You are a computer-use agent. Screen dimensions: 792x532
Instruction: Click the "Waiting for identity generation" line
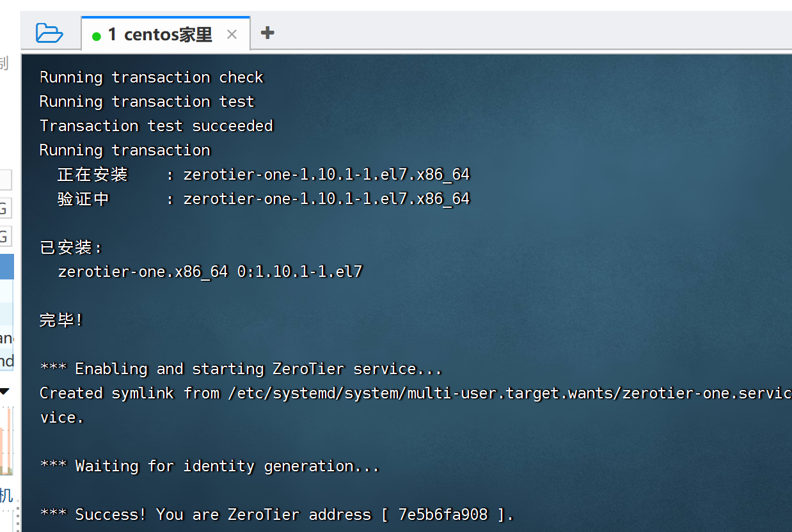point(210,466)
